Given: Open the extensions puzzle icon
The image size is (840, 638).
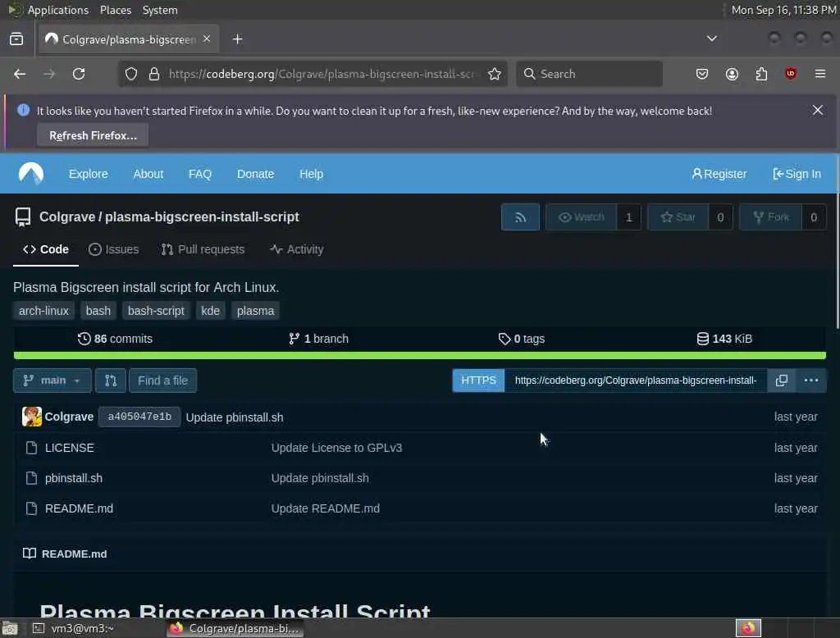Looking at the screenshot, I should (x=761, y=74).
